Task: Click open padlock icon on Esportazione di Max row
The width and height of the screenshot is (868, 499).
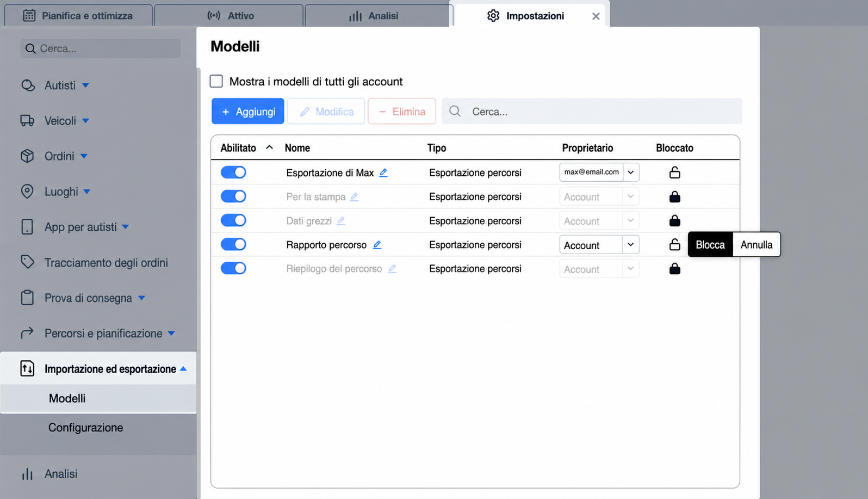Action: pos(674,173)
